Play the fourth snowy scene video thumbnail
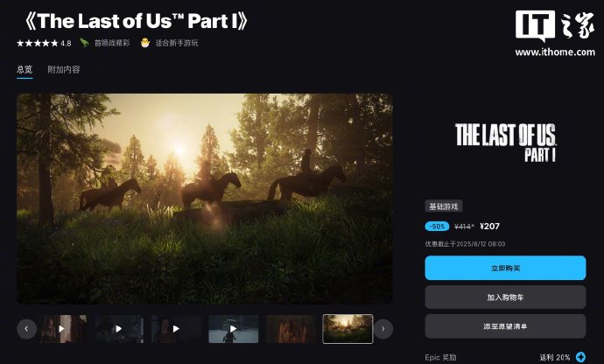This screenshot has height=364, width=604. (234, 329)
